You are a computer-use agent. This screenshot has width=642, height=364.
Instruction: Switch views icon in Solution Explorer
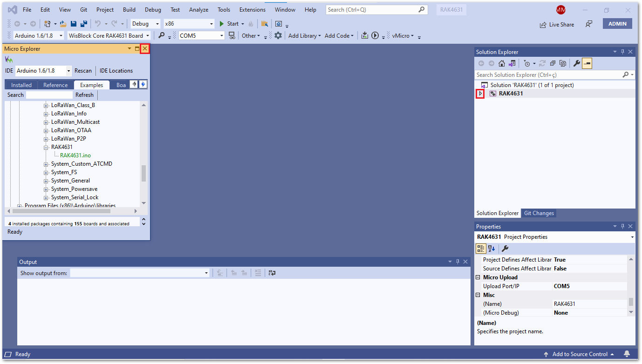[x=512, y=64]
